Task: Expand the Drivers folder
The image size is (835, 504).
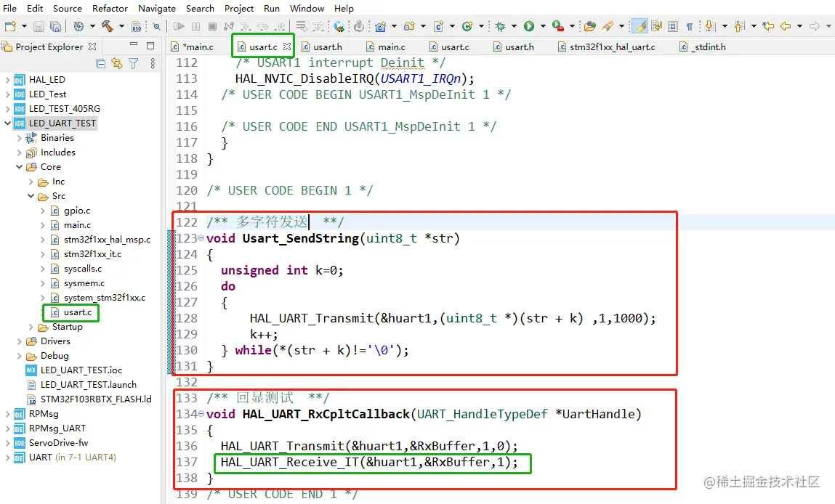Action: 19,341
